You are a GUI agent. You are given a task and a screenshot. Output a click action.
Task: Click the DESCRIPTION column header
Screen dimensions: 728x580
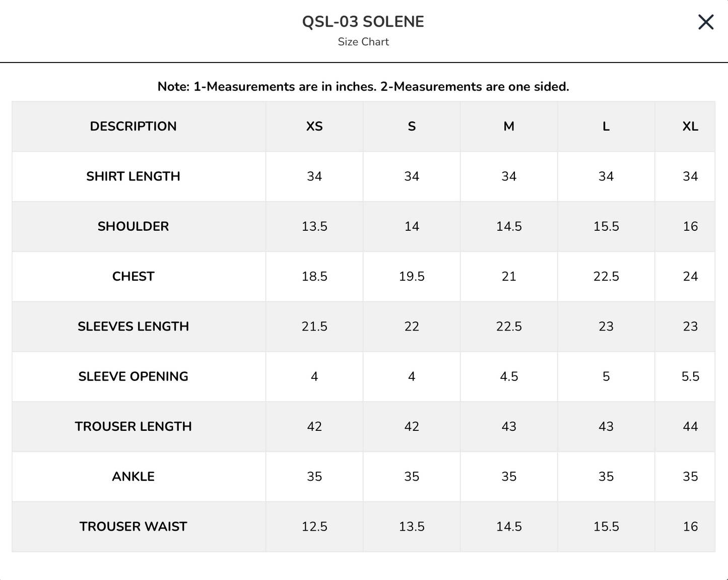click(133, 126)
